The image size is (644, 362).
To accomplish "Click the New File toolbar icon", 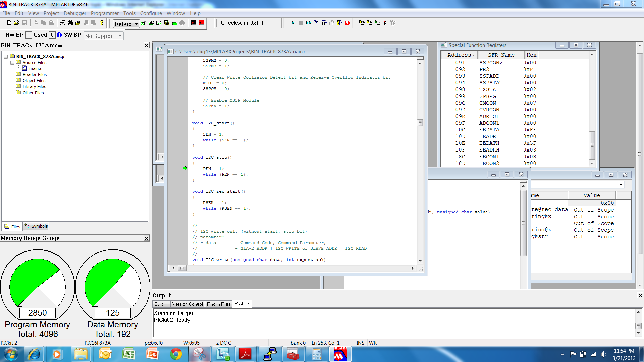I will [9, 23].
